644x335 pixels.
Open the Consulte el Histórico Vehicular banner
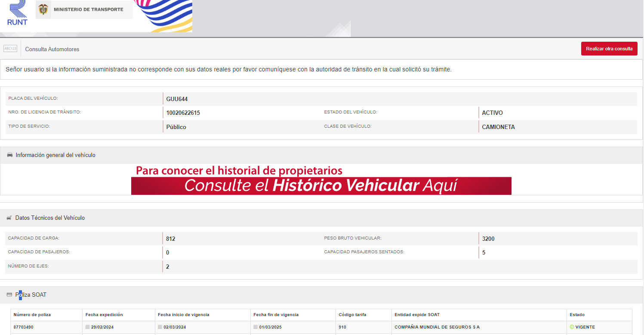321,186
